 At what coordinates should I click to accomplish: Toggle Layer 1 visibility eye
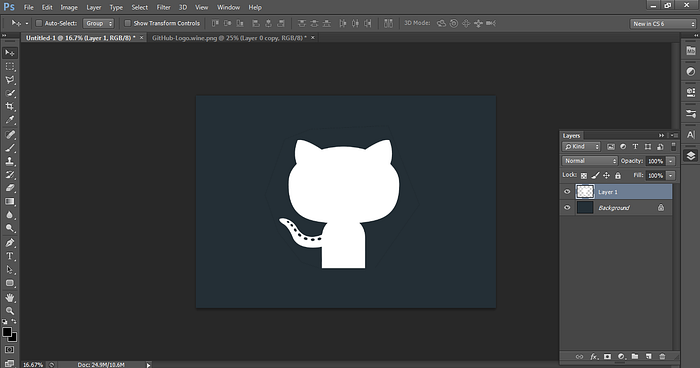click(x=567, y=192)
